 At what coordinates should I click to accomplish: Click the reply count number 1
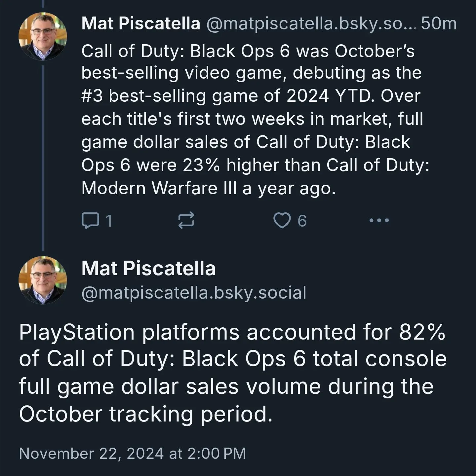109,221
